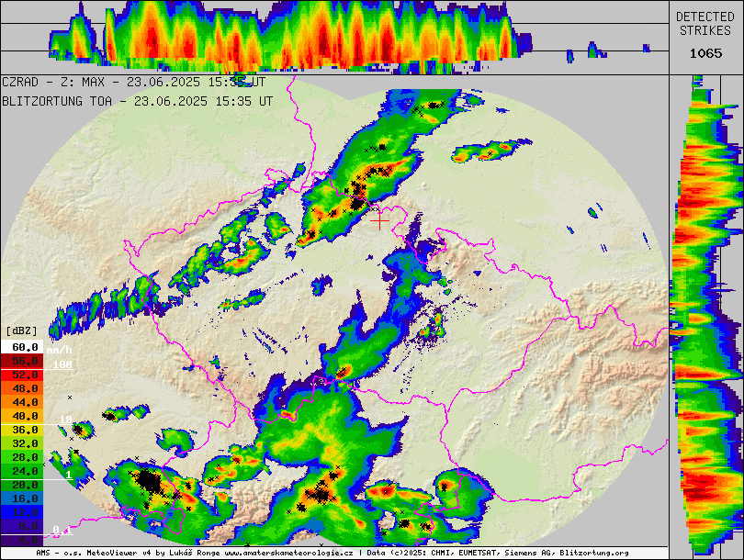Click the DETECTED STRIKES label
Screen dimensions: 744x560
pos(705,24)
